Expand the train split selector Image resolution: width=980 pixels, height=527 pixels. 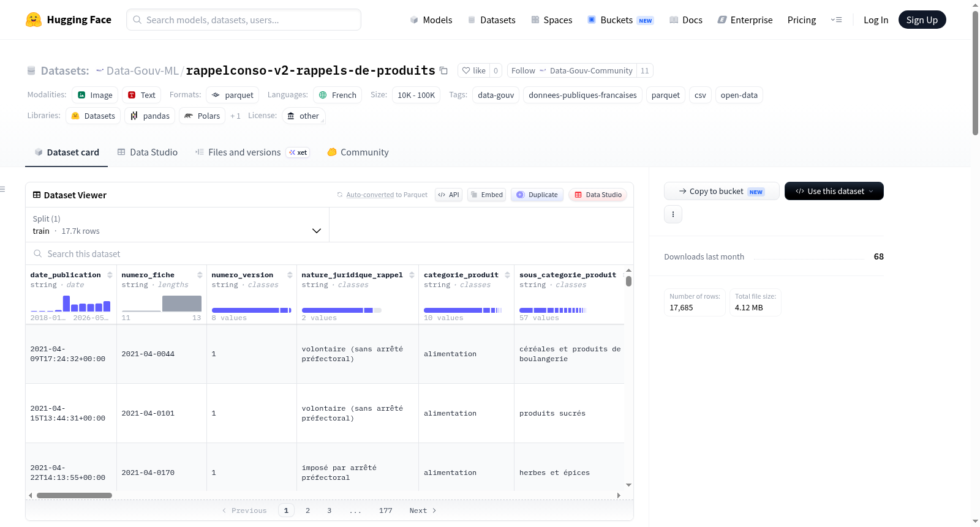click(177, 225)
